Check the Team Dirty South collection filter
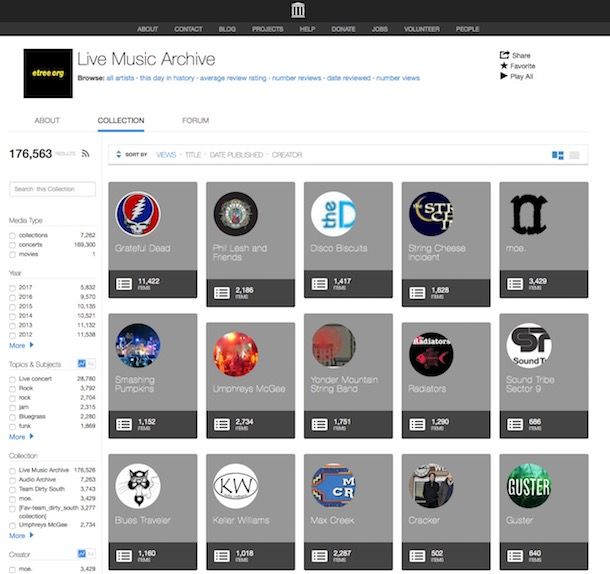Viewport: 610px width, 574px height. pos(12,490)
